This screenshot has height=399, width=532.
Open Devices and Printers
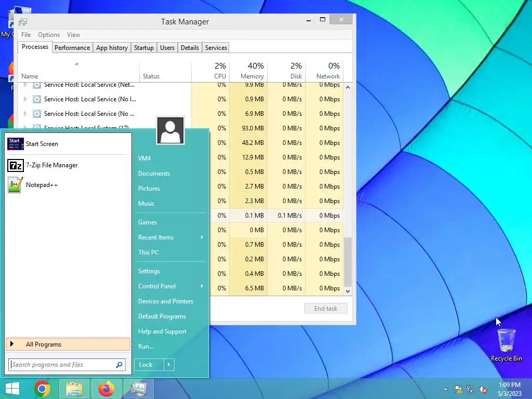coord(166,301)
